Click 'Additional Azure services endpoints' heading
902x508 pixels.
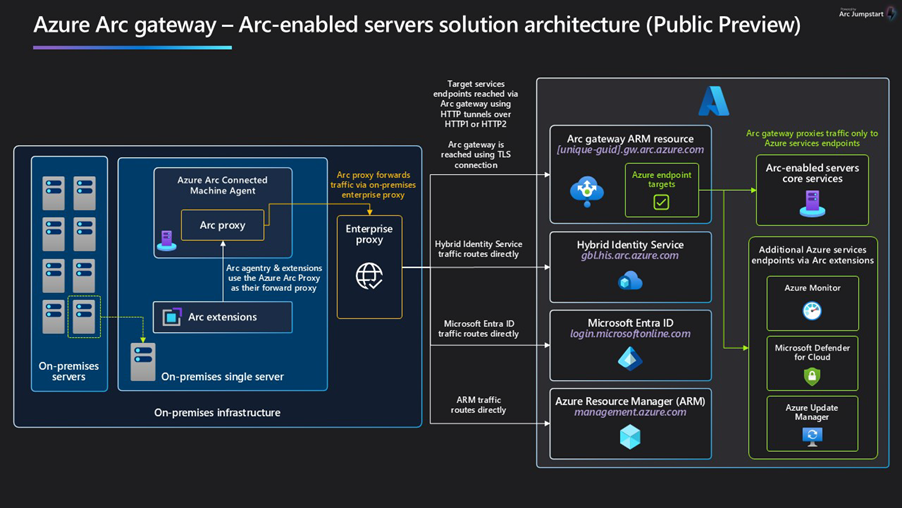tap(812, 255)
